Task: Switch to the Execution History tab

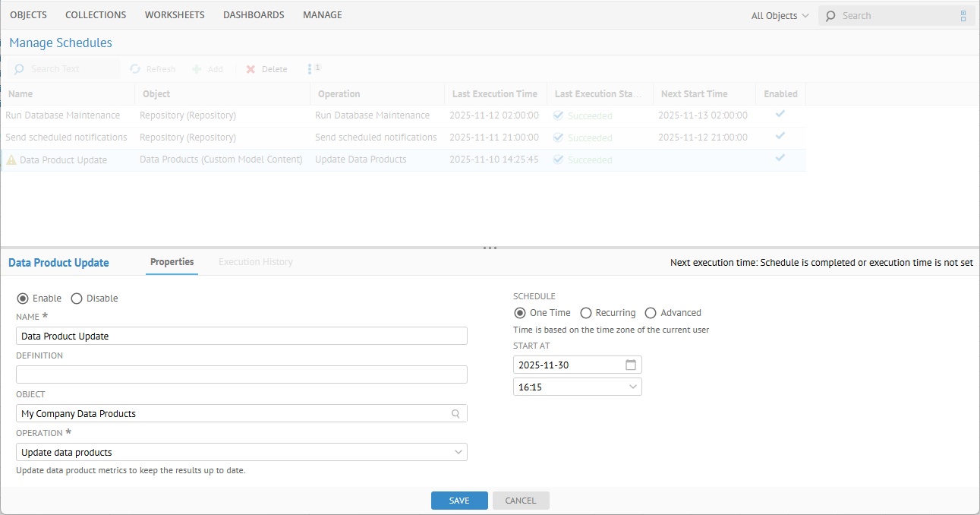Action: point(255,262)
